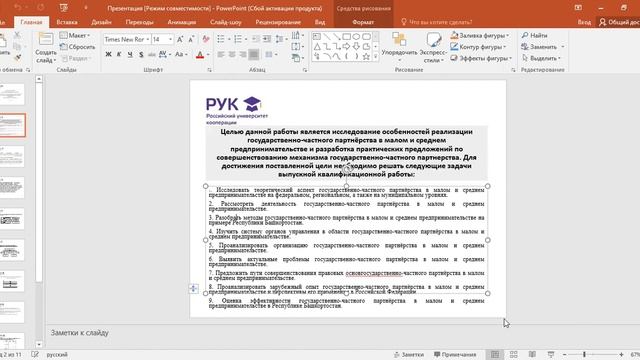Apply numbered list
Screen dimensions: 640x360
point(238,39)
